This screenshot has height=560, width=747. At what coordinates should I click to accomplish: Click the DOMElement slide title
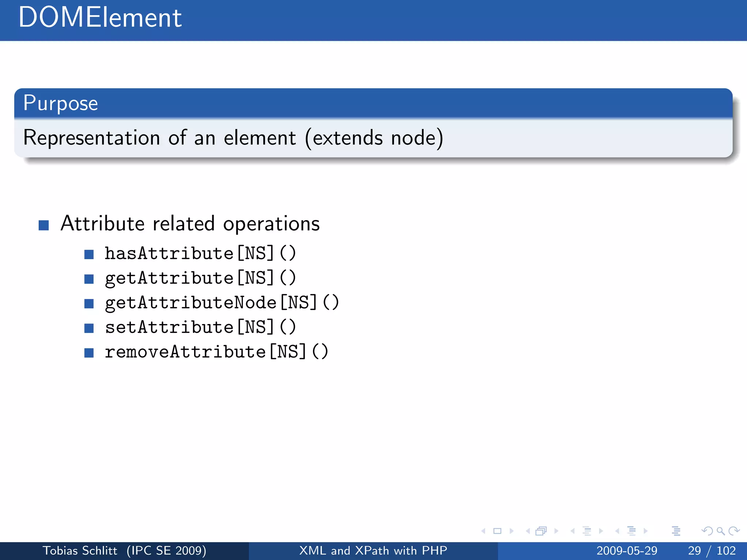[x=100, y=17]
